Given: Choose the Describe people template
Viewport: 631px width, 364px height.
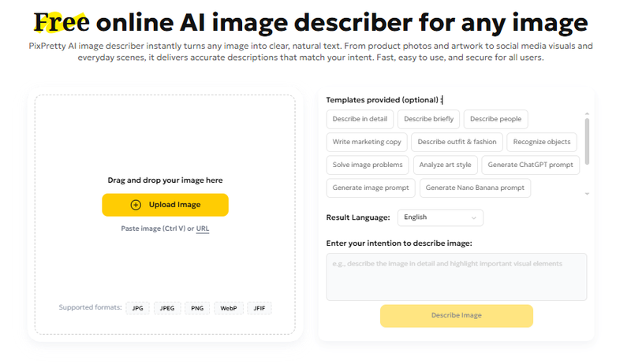Looking at the screenshot, I should (x=495, y=119).
